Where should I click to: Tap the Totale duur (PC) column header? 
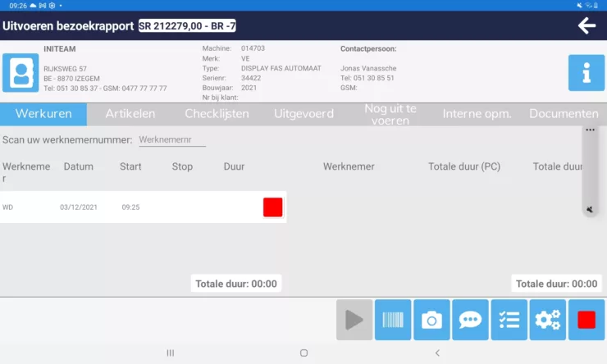click(464, 166)
